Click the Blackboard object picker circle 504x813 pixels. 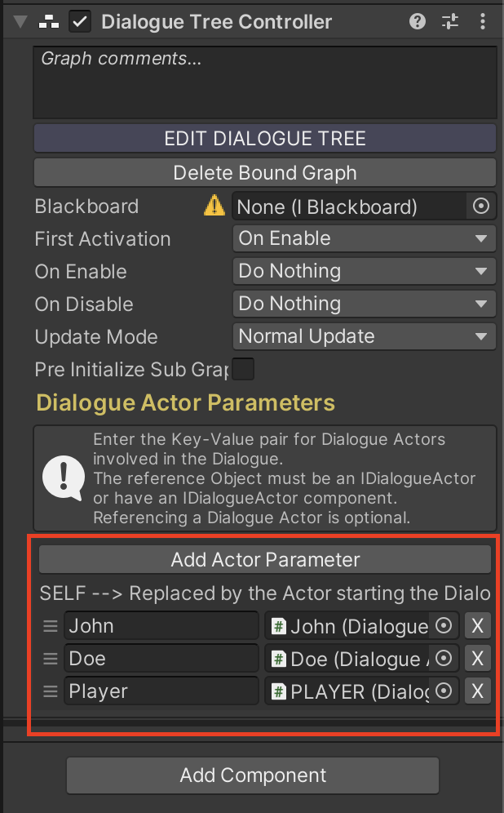tap(481, 207)
